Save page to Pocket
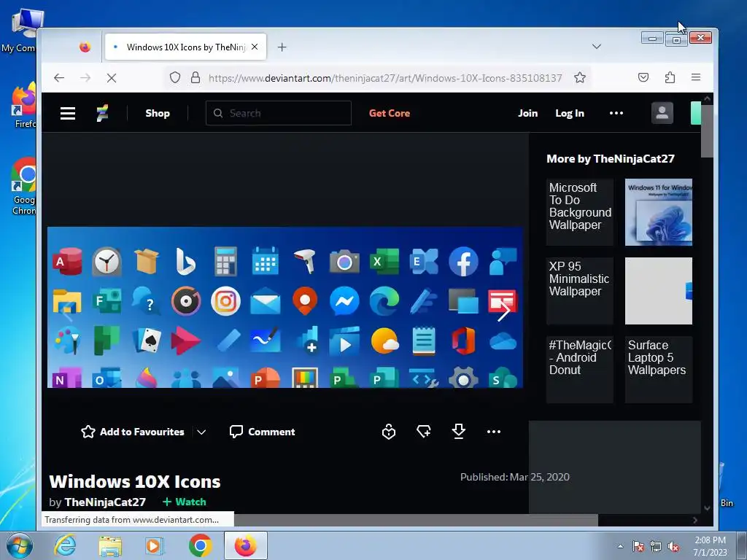The image size is (747, 560). [x=643, y=77]
